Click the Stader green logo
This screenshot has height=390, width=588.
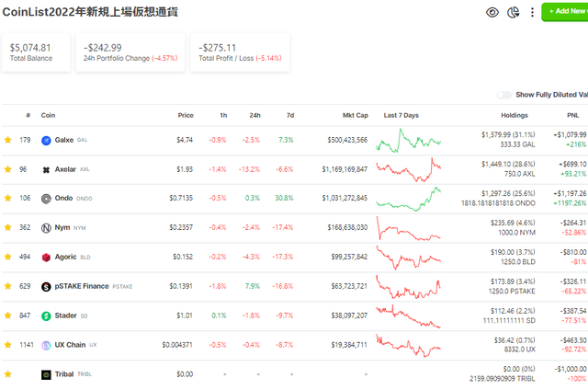(46, 316)
